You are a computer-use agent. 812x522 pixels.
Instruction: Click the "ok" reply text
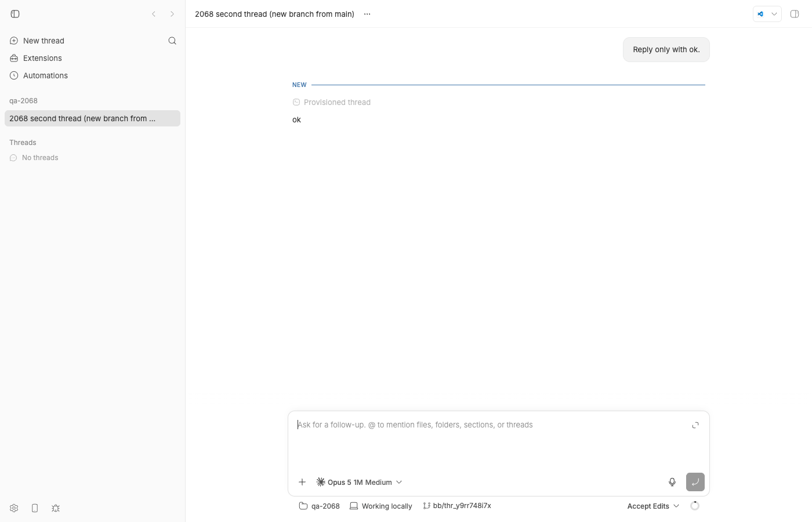(x=296, y=119)
